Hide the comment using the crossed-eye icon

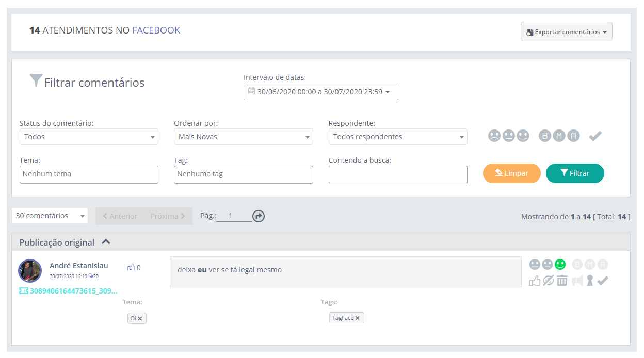[x=548, y=281]
